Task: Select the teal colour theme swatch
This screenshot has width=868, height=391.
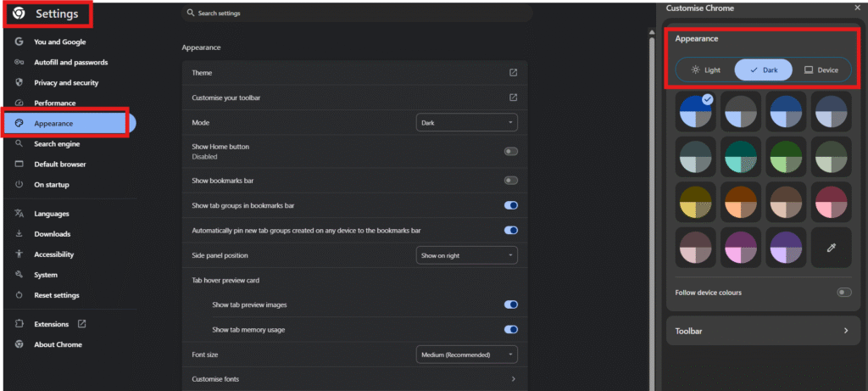Action: (x=741, y=157)
